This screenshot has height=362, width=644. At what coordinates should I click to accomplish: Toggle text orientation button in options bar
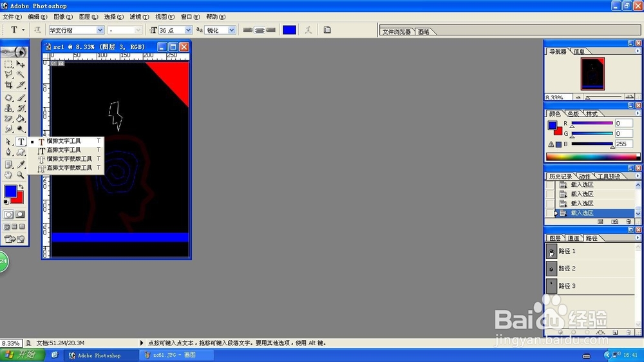[37, 30]
